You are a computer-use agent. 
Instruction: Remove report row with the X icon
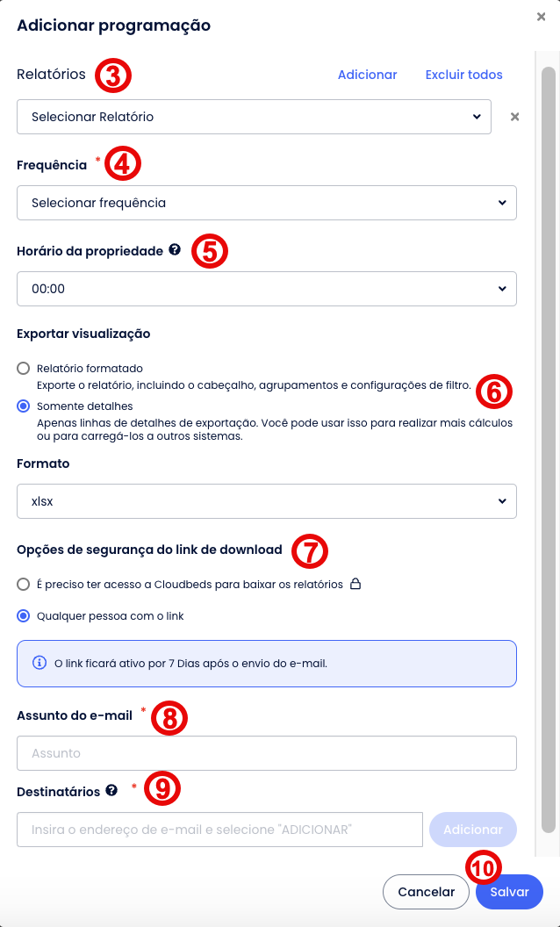515,117
